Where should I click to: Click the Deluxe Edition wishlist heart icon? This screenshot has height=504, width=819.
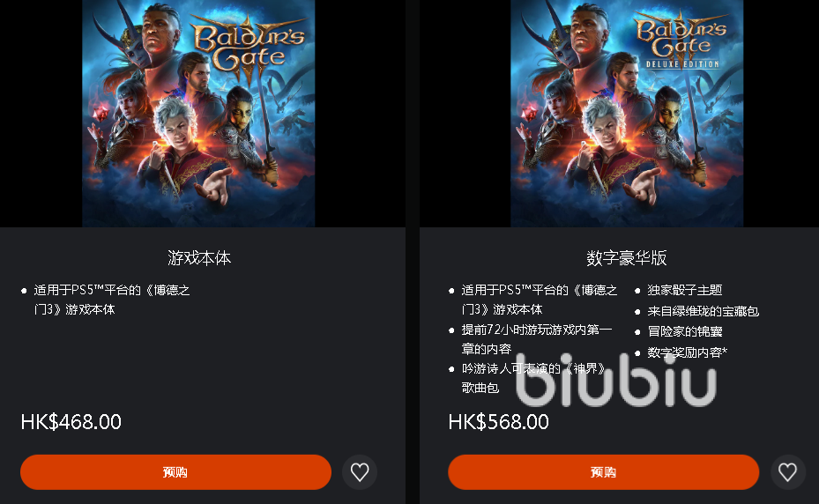click(x=787, y=472)
